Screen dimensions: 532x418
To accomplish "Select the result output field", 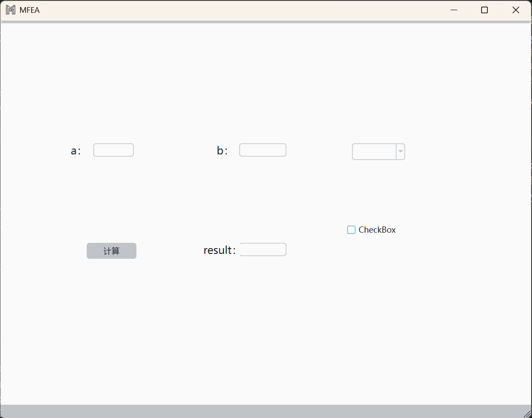I will point(263,249).
